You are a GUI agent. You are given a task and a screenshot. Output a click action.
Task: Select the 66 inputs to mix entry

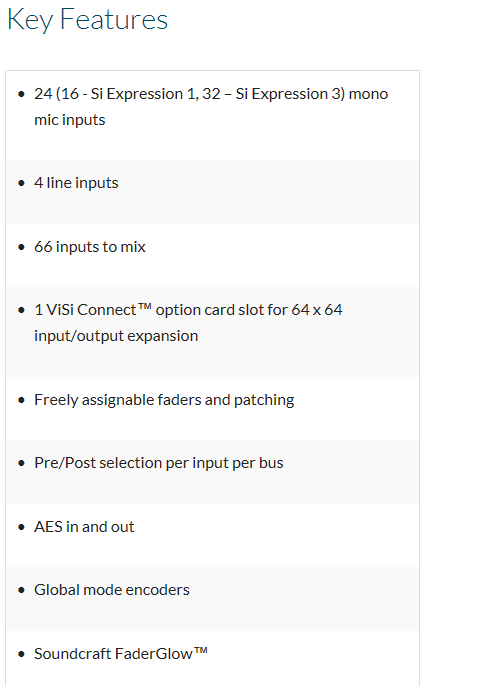pyautogui.click(x=90, y=247)
